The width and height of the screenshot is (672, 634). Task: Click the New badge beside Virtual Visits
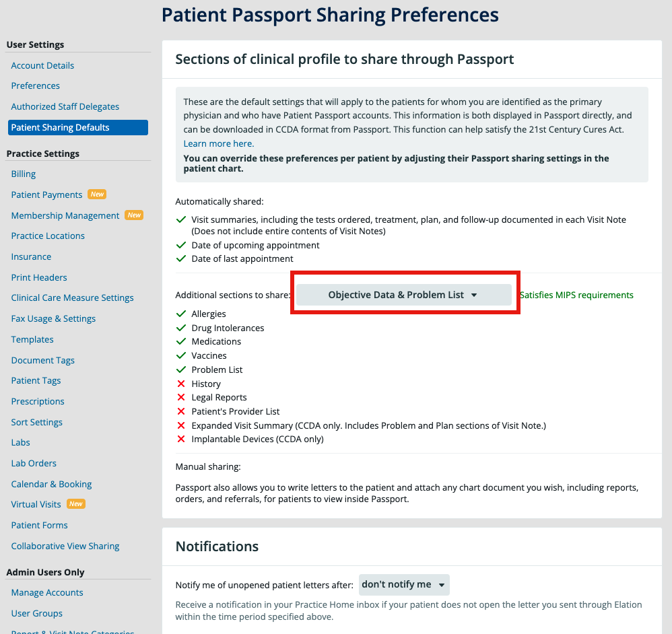pos(76,503)
